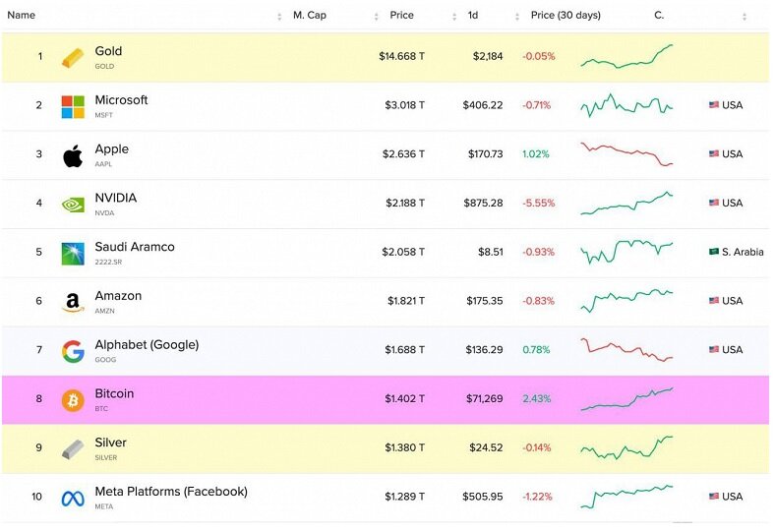
Task: Click the Silver bar icon
Action: 73,448
